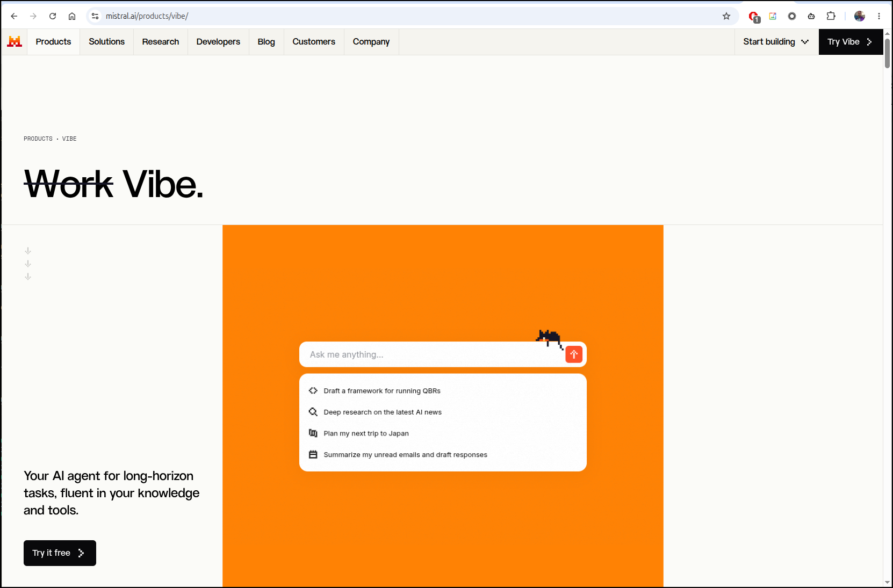Click the VIBE breadcrumb text
Viewport: 893px width, 588px height.
(x=69, y=139)
